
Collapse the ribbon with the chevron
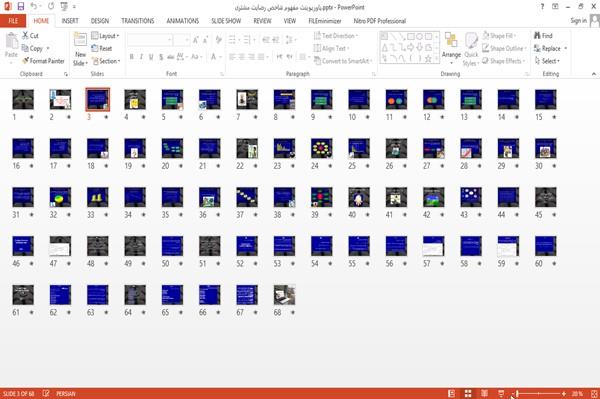(x=594, y=74)
